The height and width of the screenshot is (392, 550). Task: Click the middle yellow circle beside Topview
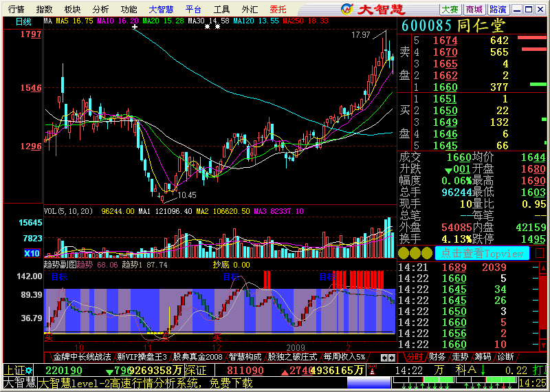pos(415,253)
